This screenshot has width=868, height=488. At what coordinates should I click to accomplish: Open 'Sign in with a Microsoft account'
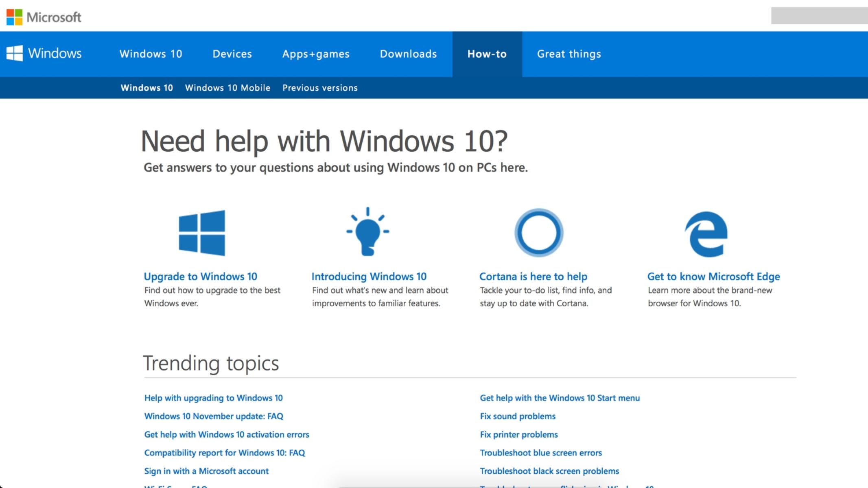pyautogui.click(x=206, y=471)
